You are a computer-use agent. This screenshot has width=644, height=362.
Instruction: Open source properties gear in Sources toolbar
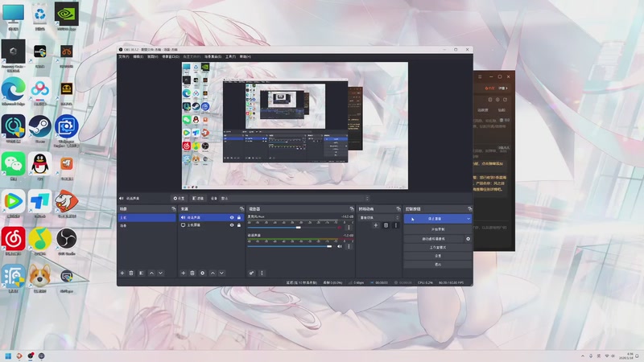tap(203, 273)
